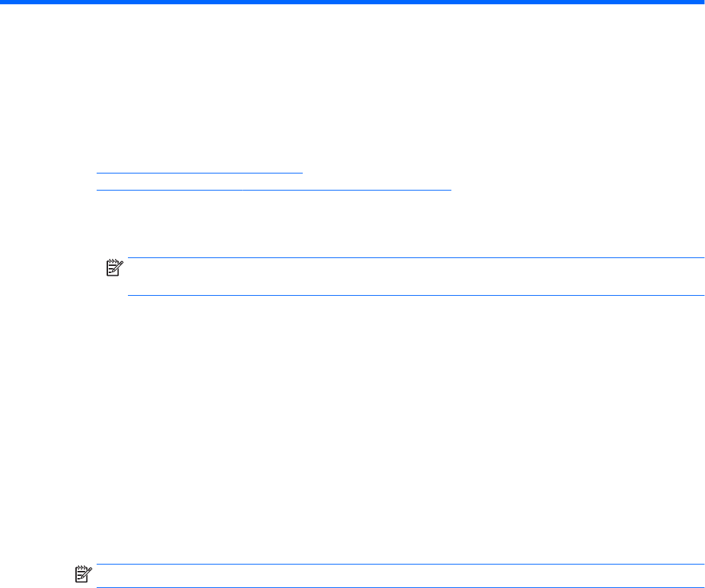Click the spiral binding of bottom note icon
The image size is (705, 588).
click(82, 568)
